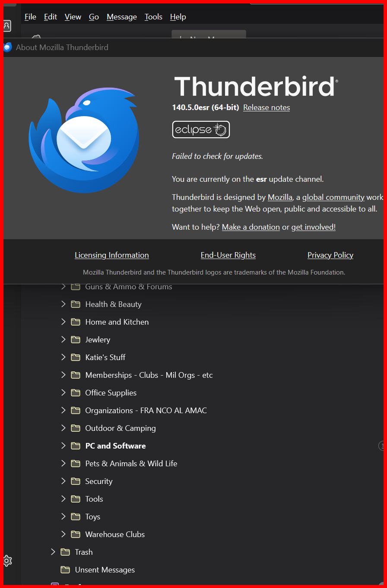Open the Unsent Messages folder label

[105, 570]
